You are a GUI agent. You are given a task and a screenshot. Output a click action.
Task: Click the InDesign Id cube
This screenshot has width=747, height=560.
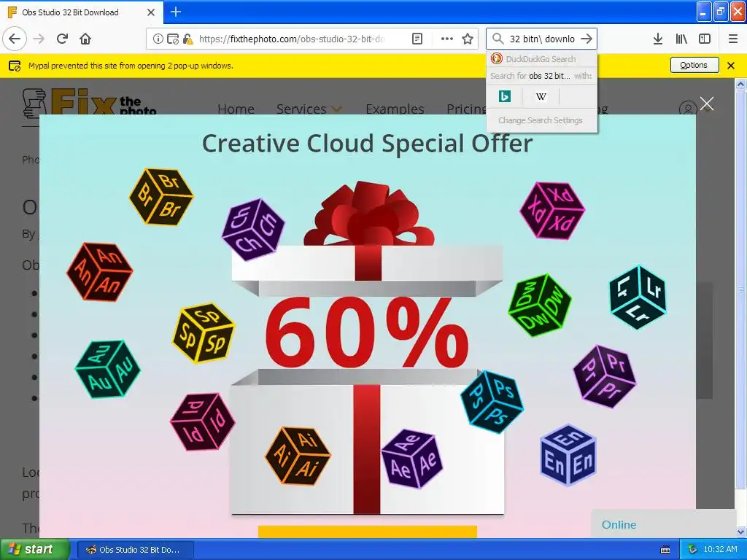(x=203, y=421)
